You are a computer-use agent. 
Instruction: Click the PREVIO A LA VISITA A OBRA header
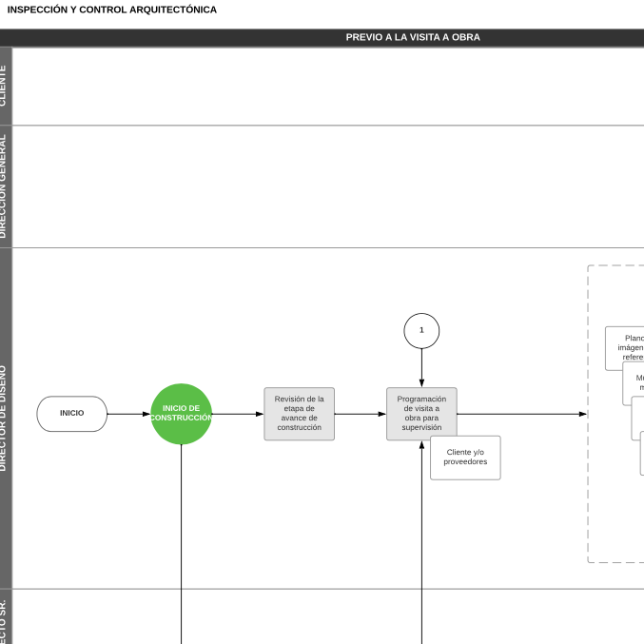pyautogui.click(x=413, y=38)
